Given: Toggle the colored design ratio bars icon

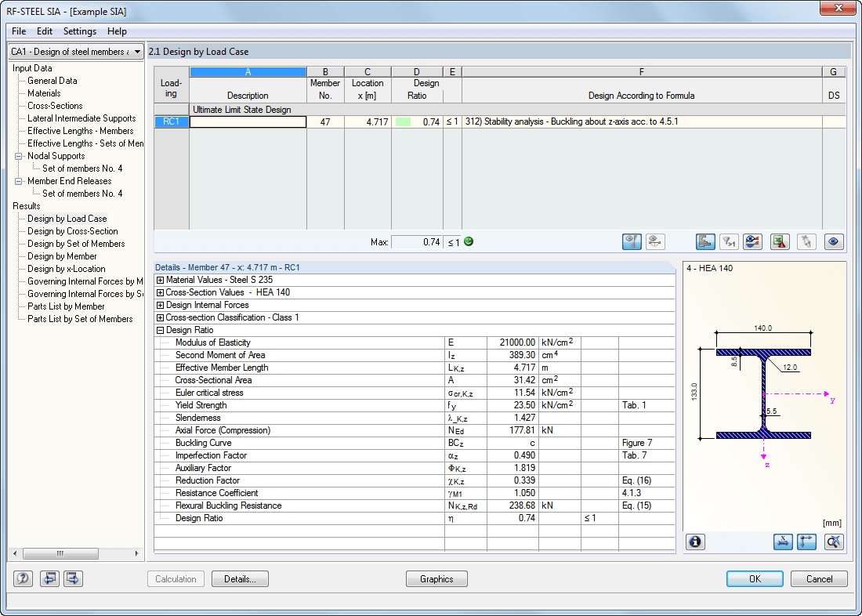Looking at the screenshot, I should [705, 241].
